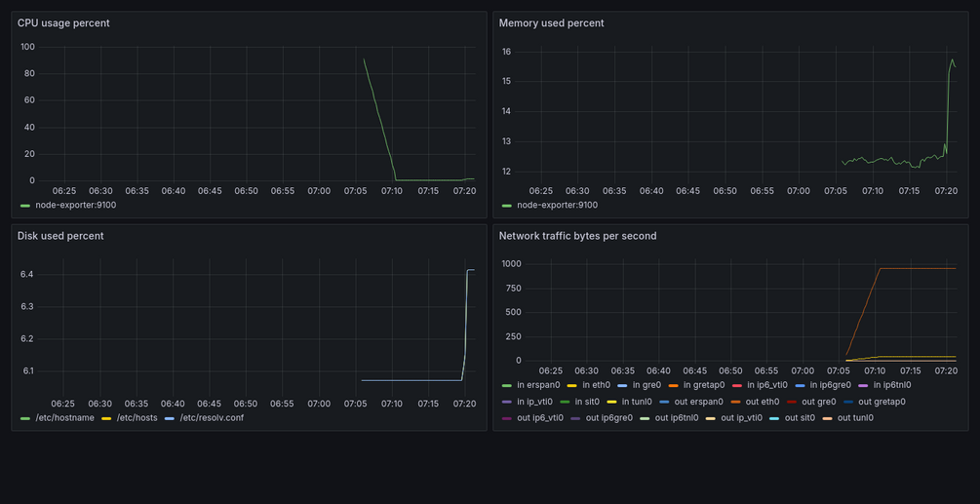Open the Memory used percent panel title

(x=551, y=23)
